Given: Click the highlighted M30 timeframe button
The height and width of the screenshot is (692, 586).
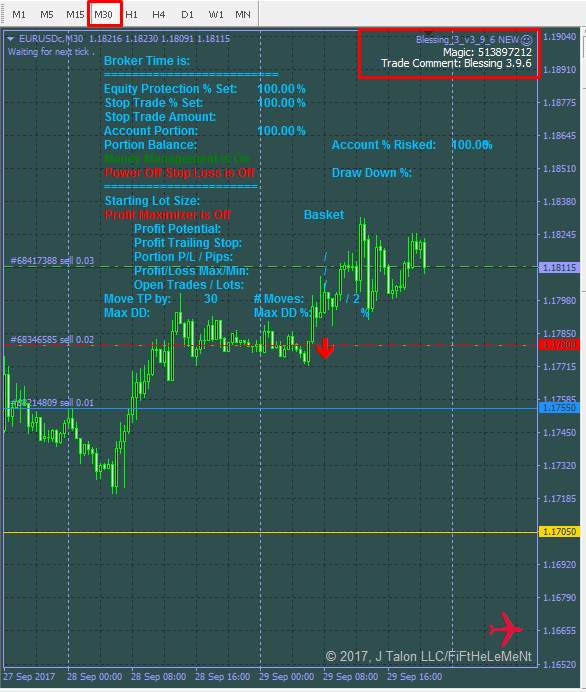Looking at the screenshot, I should coord(104,15).
